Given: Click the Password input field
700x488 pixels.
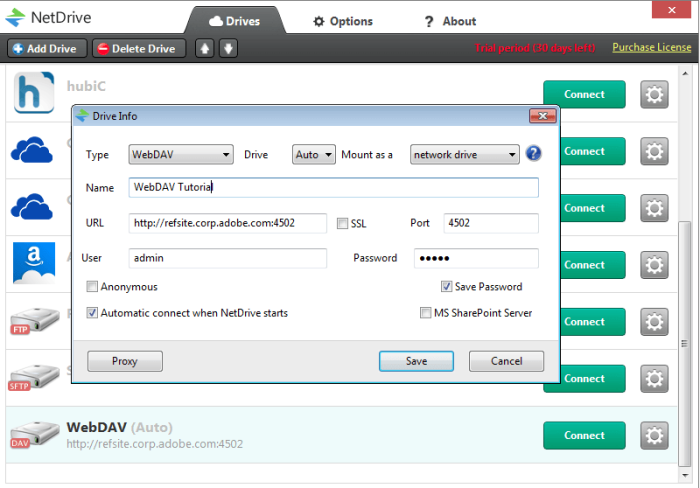Looking at the screenshot, I should [x=476, y=258].
